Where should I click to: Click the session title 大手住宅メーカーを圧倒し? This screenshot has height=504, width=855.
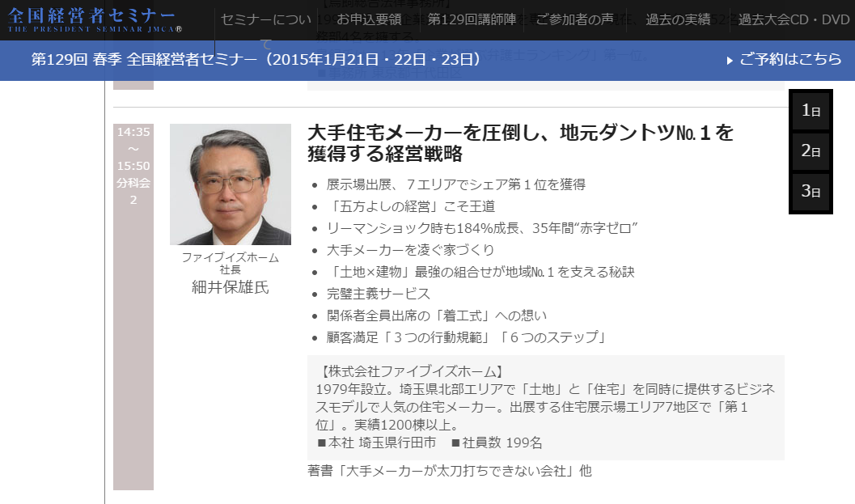pos(520,143)
